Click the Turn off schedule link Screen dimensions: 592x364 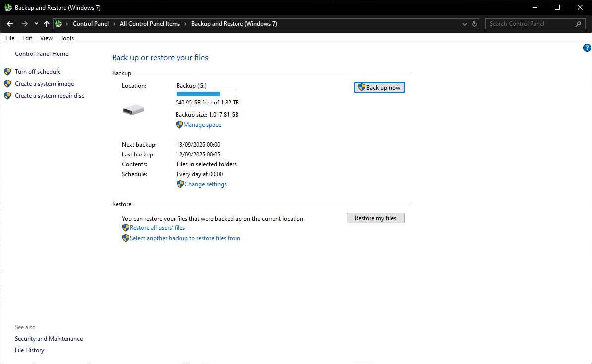[x=38, y=72]
